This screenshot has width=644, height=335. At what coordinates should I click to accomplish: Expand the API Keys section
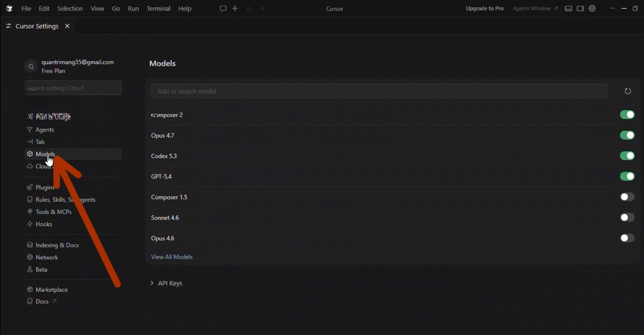(x=166, y=283)
